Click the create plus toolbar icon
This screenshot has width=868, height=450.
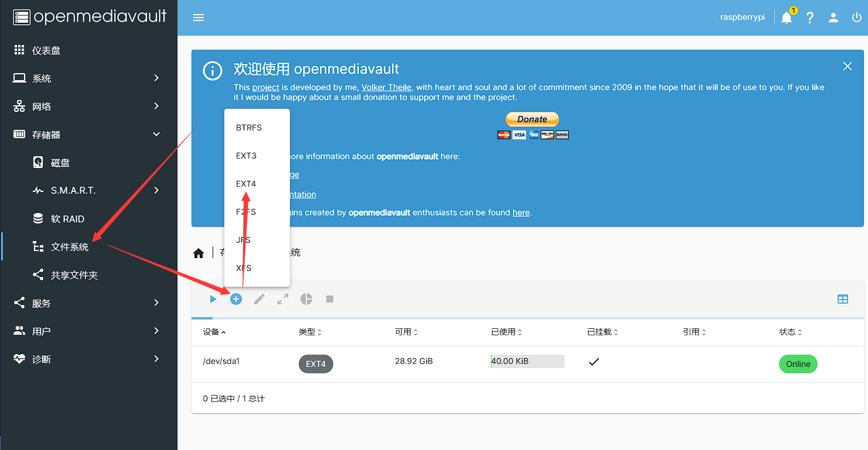click(x=236, y=299)
